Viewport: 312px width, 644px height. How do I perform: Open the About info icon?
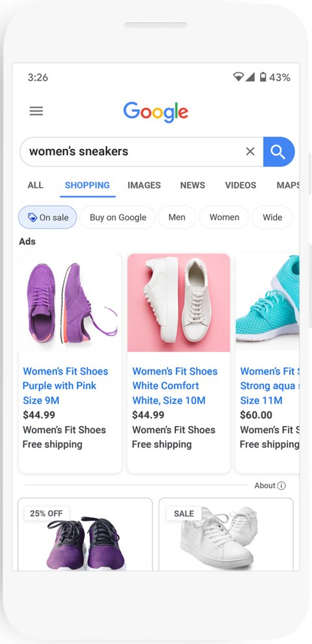[281, 486]
